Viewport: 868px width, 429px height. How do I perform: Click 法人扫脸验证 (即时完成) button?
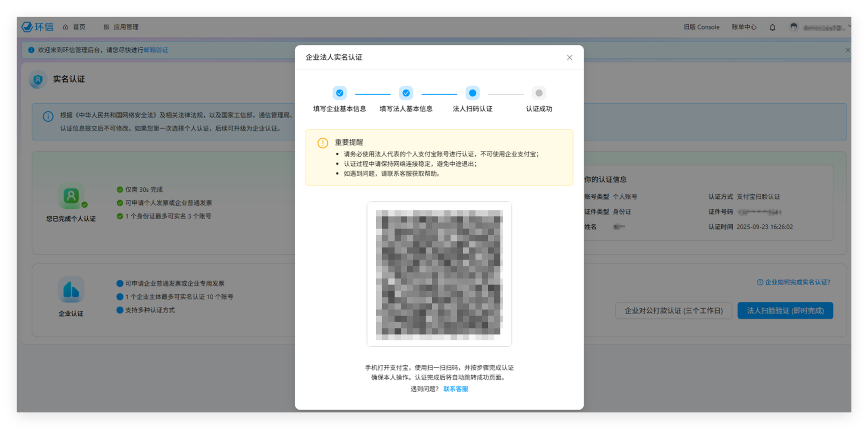click(785, 311)
